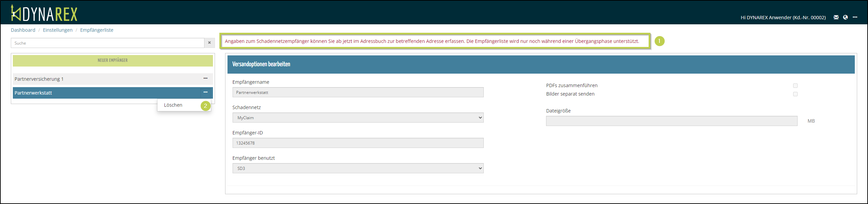Click the Dateigröße input field
Screen dimensions: 868x204
click(x=671, y=121)
